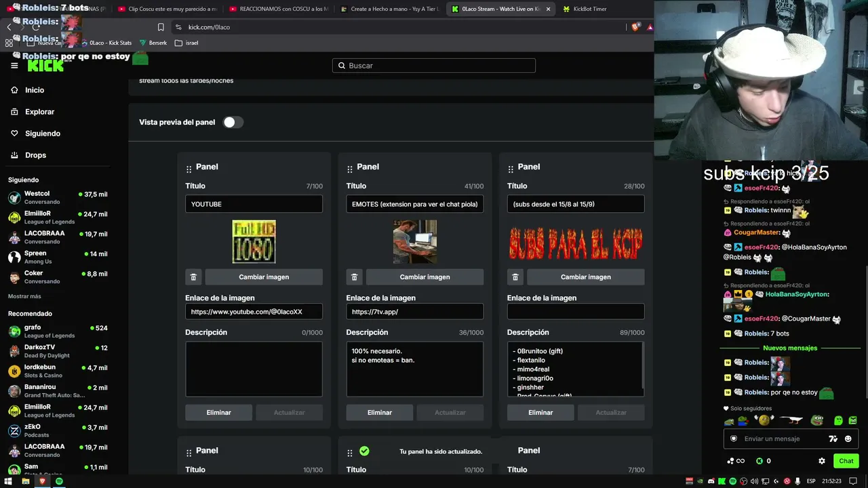
Task: Open the Kick sidebar hamburger menu
Action: (14, 66)
